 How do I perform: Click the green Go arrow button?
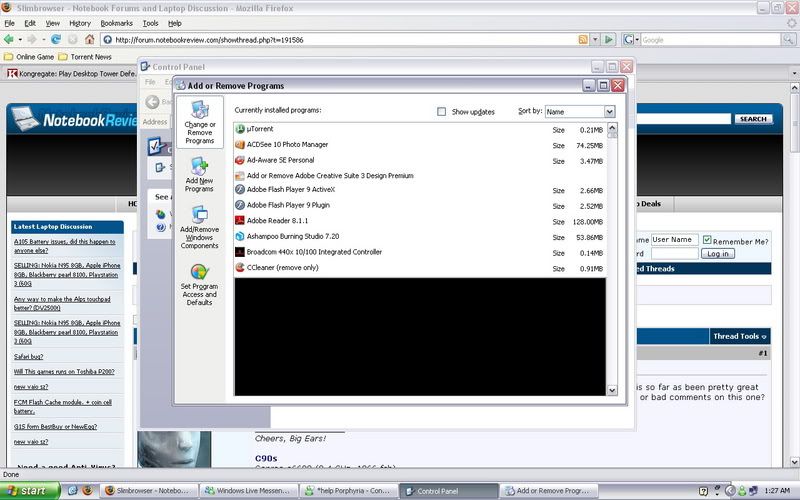[x=608, y=39]
